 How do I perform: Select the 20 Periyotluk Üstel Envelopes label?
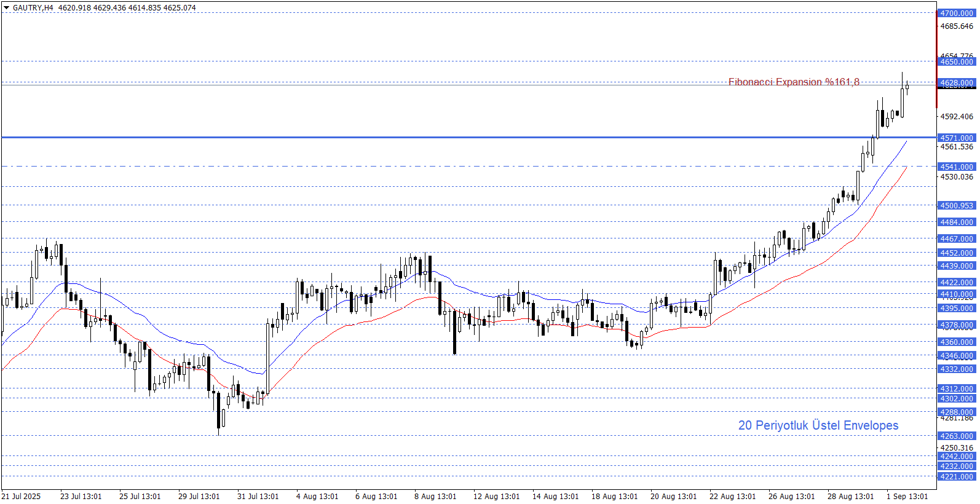(x=818, y=425)
